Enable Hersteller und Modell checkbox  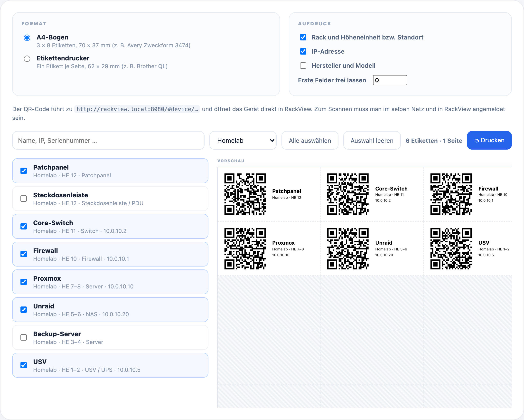click(x=303, y=66)
